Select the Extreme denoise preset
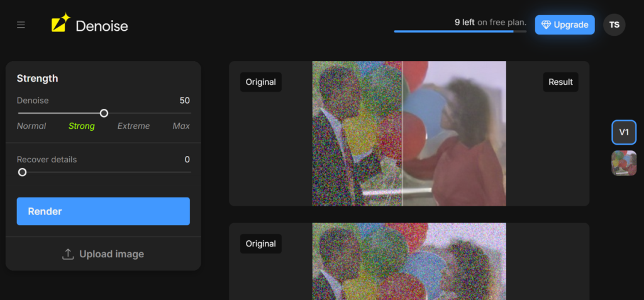Screen dimensions: 644x300 coord(133,126)
